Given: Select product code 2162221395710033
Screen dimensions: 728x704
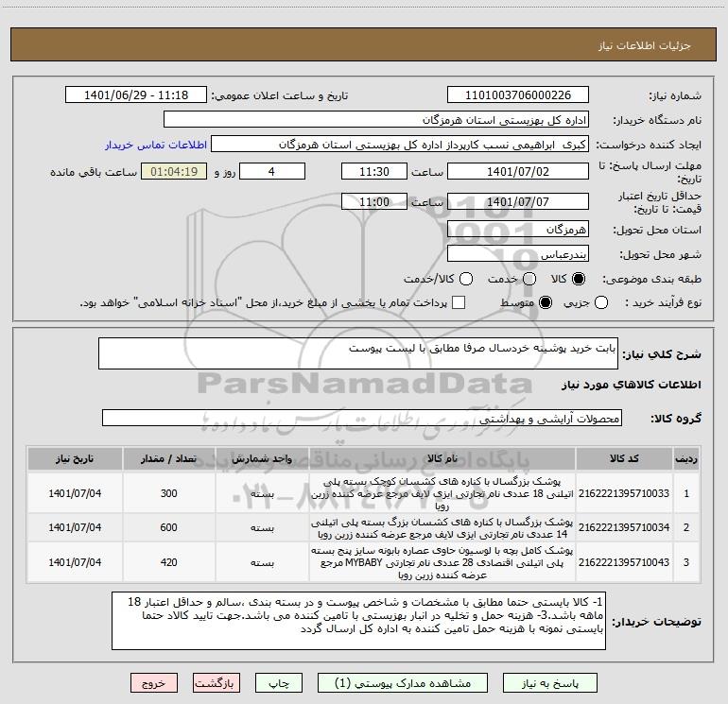Looking at the screenshot, I should click(x=624, y=493).
